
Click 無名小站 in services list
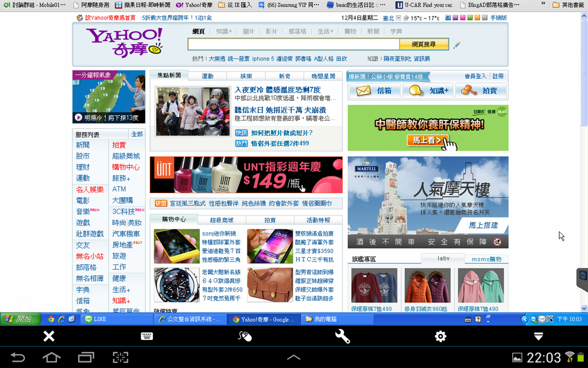pyautogui.click(x=90, y=256)
